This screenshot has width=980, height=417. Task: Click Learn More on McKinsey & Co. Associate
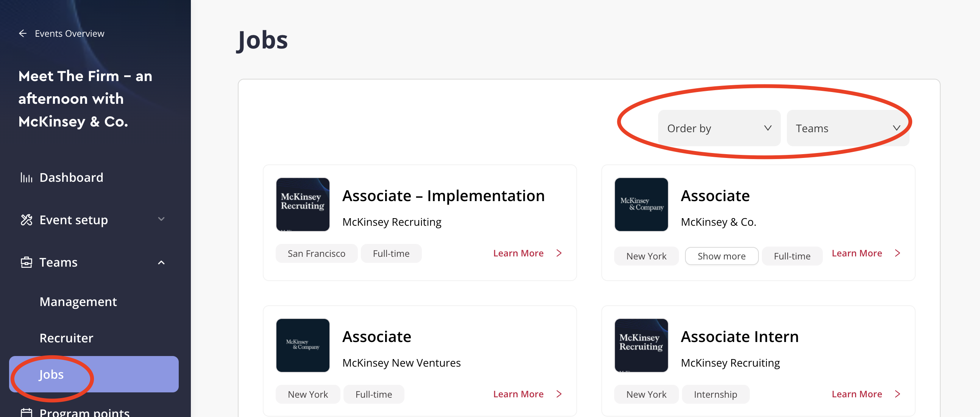point(857,253)
